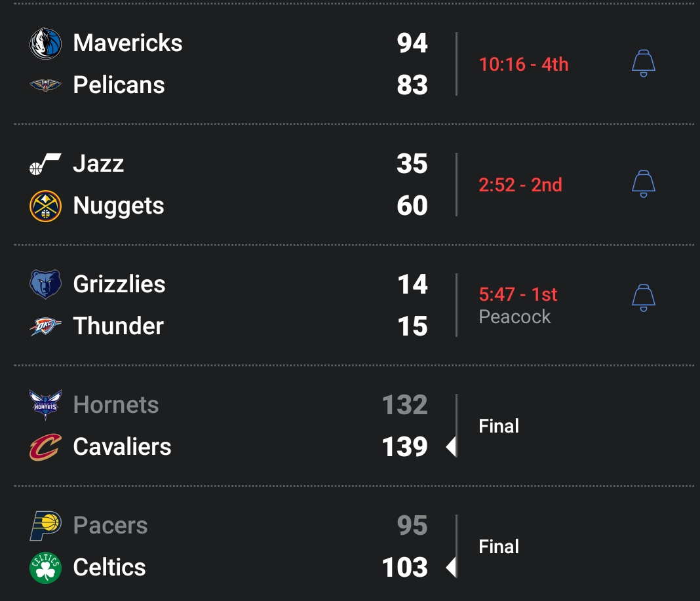The image size is (700, 601).
Task: Click the Hornets team logo
Action: click(45, 405)
